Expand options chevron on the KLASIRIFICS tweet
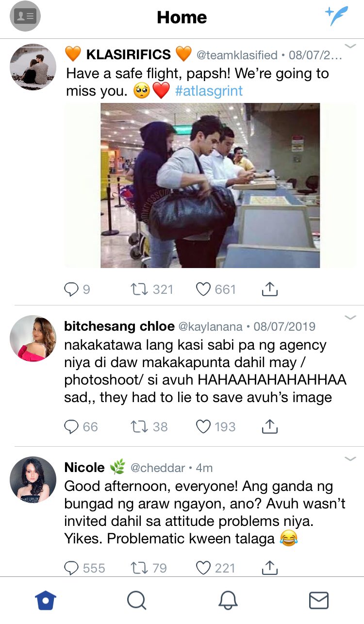 coord(350,46)
